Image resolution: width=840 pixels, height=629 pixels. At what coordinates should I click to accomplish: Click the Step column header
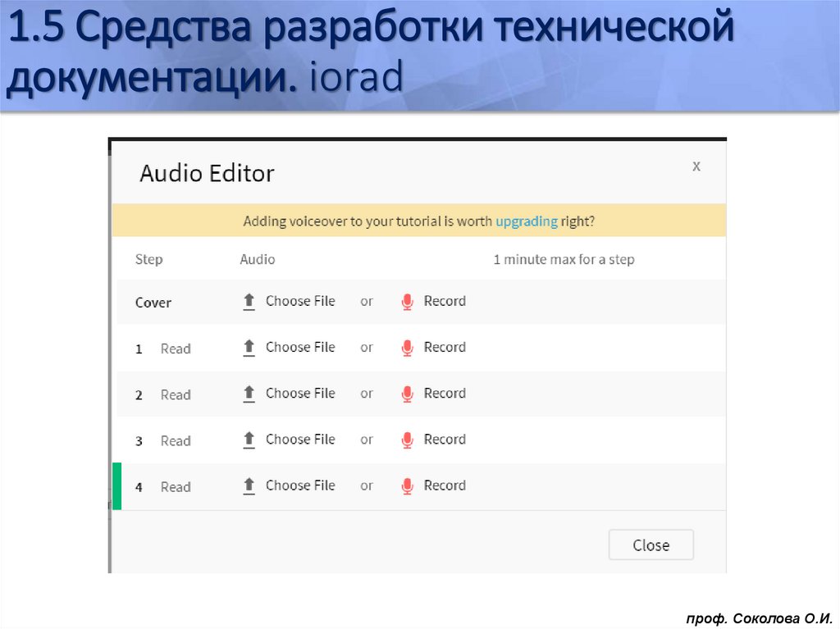(148, 259)
